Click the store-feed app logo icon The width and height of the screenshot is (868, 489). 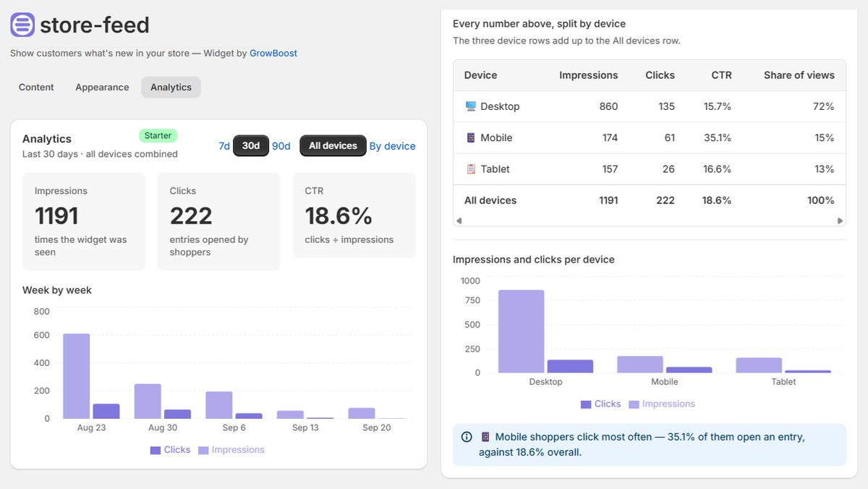22,25
